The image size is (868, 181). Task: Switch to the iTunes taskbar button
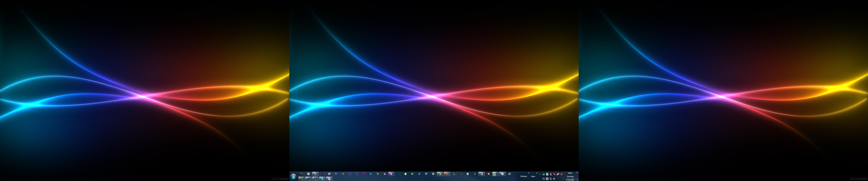point(315,174)
